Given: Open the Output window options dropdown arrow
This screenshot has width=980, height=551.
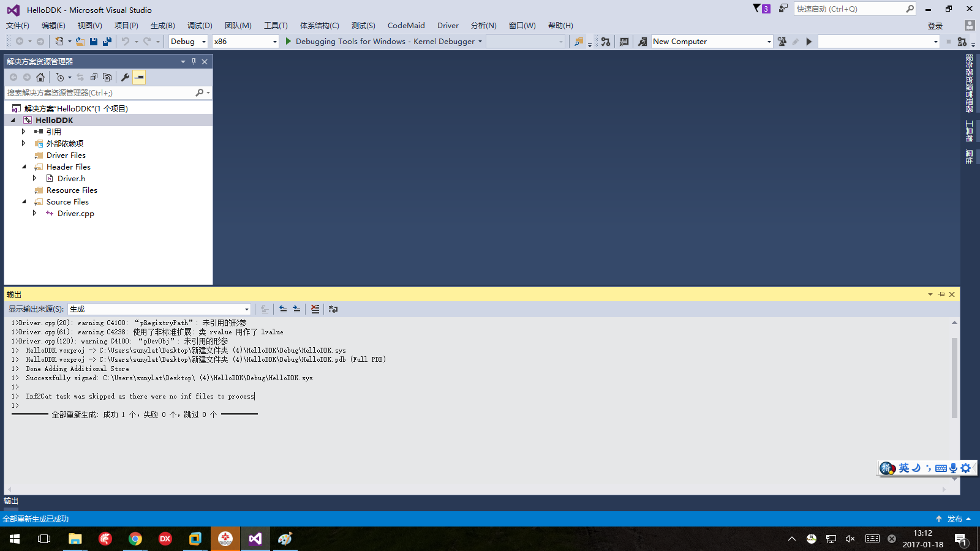Looking at the screenshot, I should coord(930,294).
